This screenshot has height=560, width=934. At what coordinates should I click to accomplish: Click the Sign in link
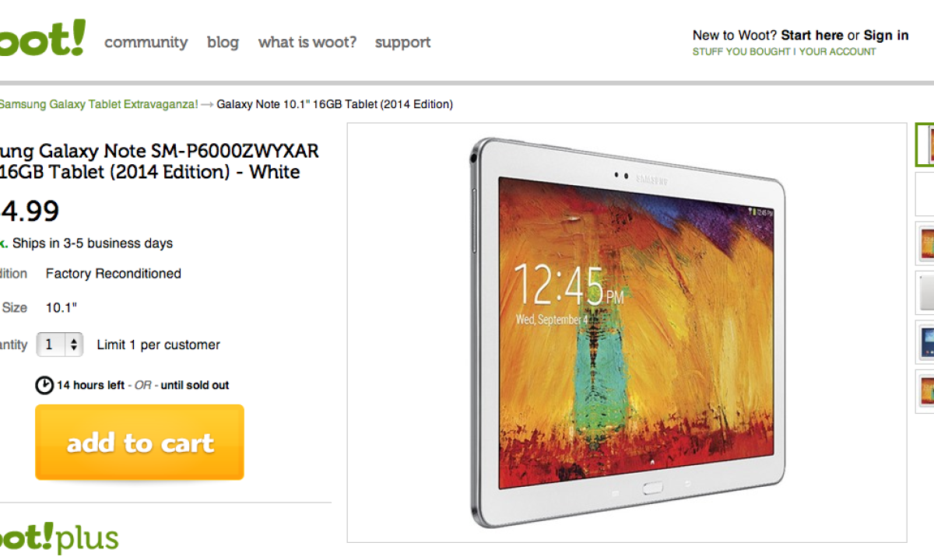[x=886, y=35]
